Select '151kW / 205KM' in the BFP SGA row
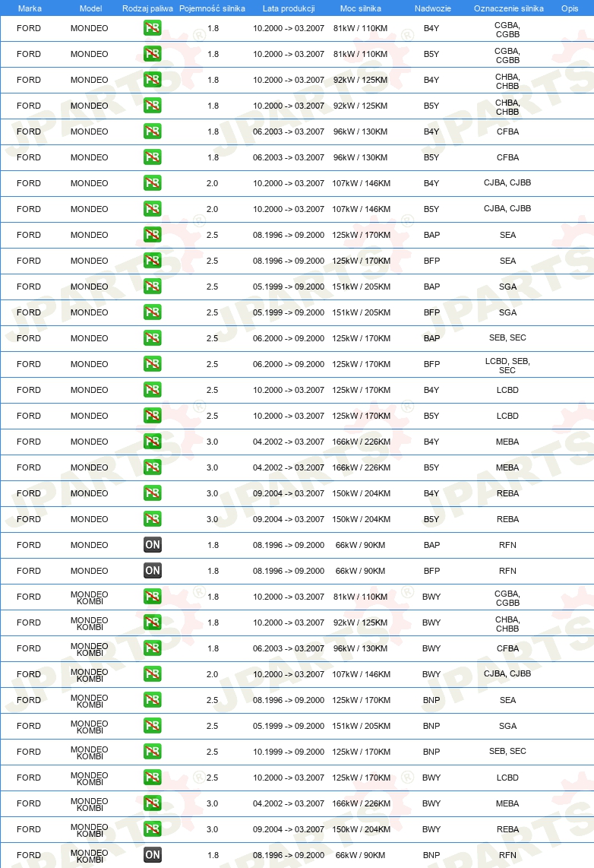 point(361,312)
